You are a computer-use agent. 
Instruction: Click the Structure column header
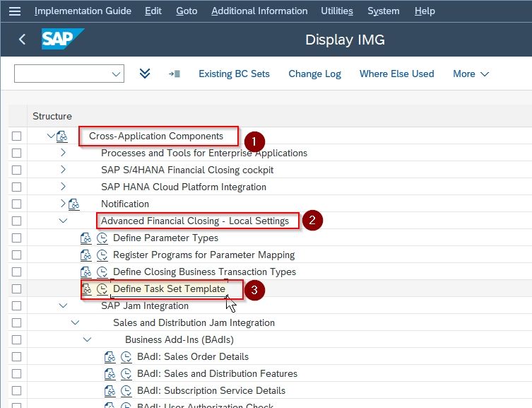click(52, 116)
